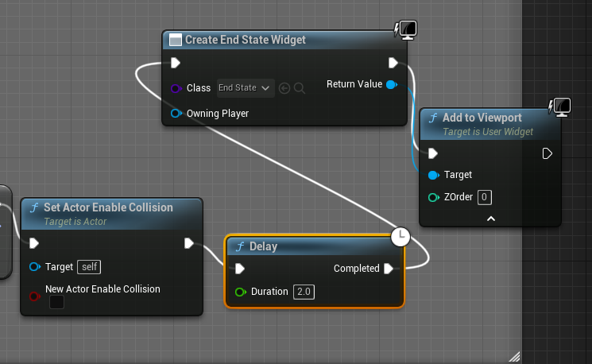Screen dimensions: 592x364
Task: Click Add to Viewport input exec pin
Action: coord(432,153)
